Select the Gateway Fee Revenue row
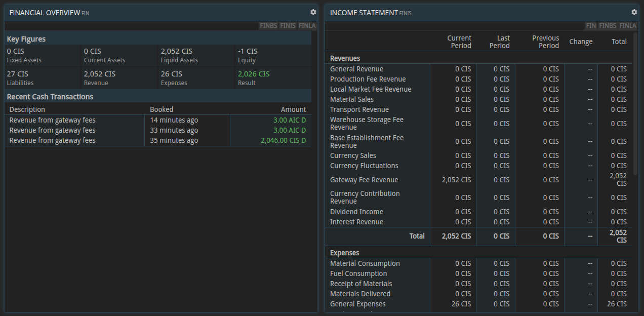This screenshot has height=316, width=644. click(x=364, y=180)
